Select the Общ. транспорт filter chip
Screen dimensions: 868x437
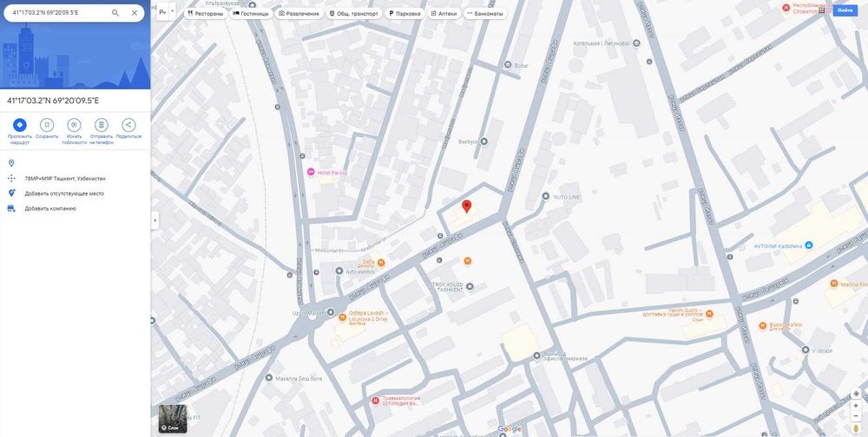pos(354,13)
